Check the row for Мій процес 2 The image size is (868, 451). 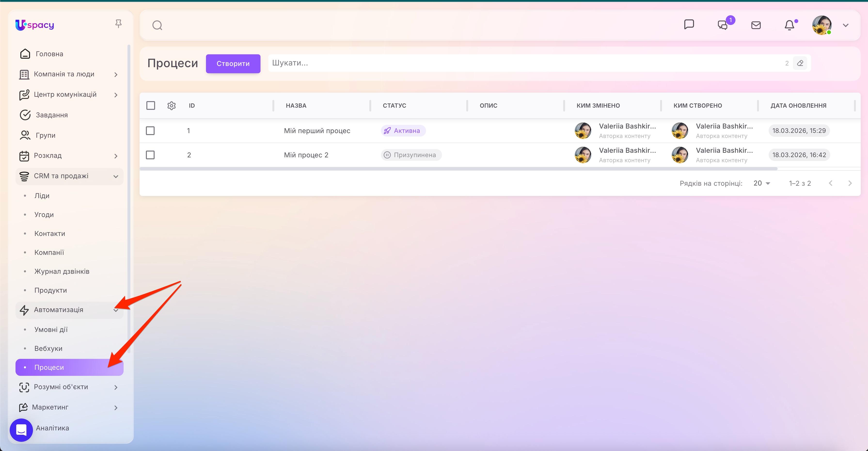[150, 155]
